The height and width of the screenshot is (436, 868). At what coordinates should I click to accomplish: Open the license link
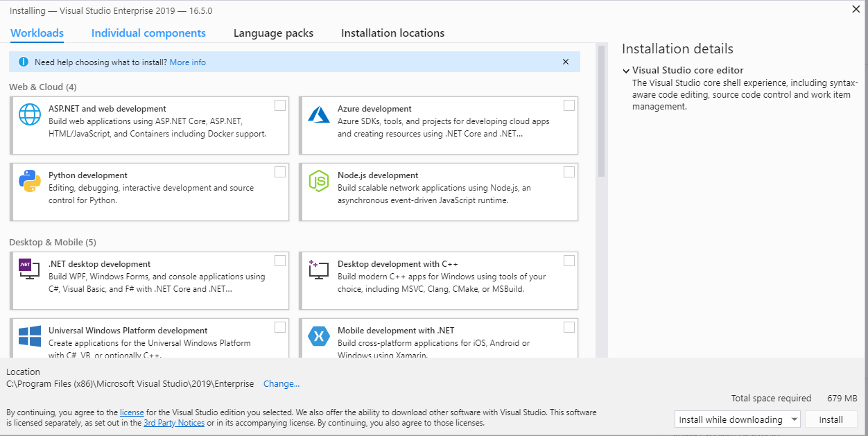pos(132,412)
